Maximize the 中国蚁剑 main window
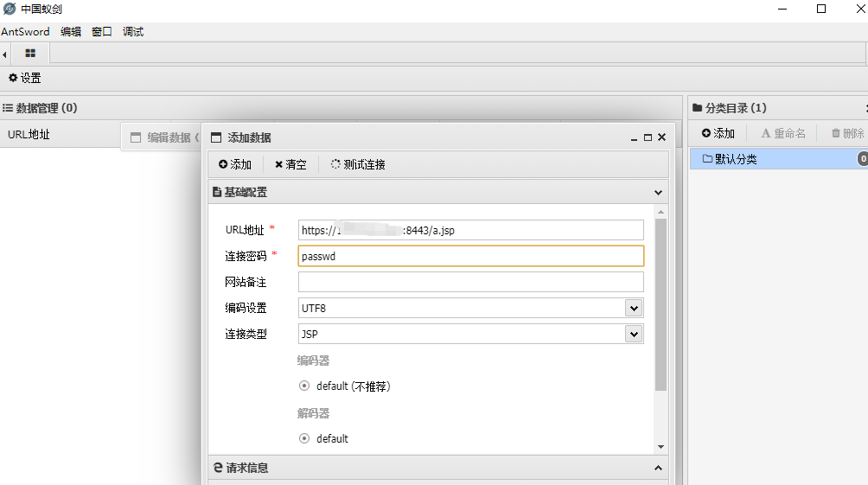This screenshot has width=868, height=485. click(x=821, y=9)
